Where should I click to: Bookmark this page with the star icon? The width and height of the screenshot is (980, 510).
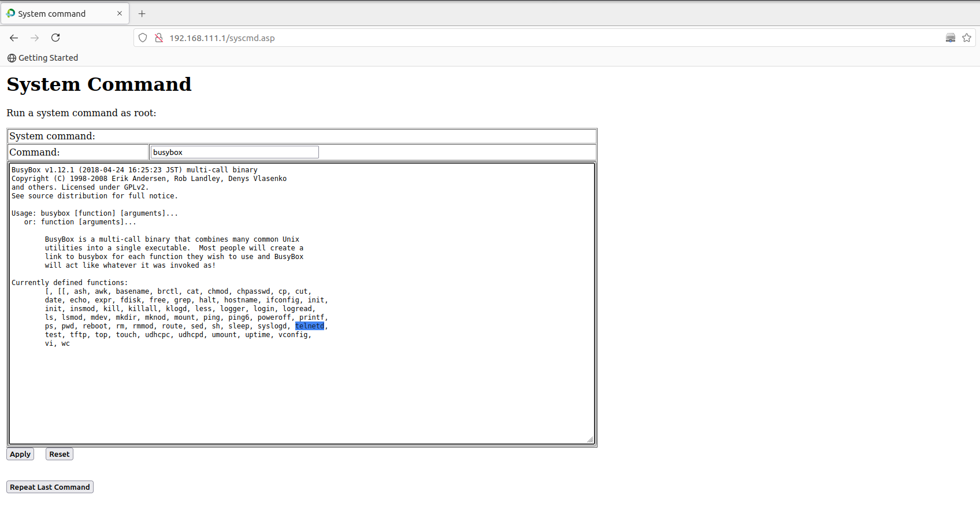pyautogui.click(x=967, y=38)
